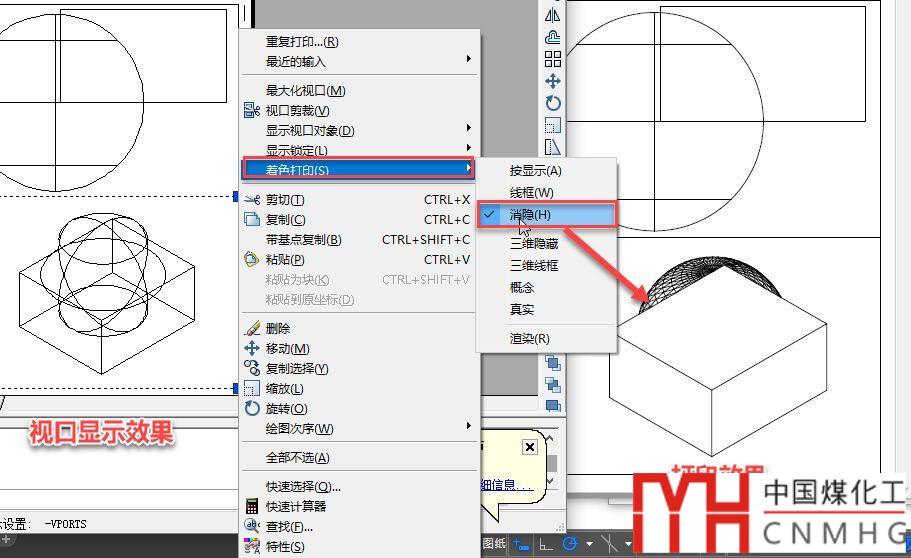Screen dimensions: 911x558
Task: Select the Rotate tool icon in the vertical toolbar
Action: coord(553,103)
